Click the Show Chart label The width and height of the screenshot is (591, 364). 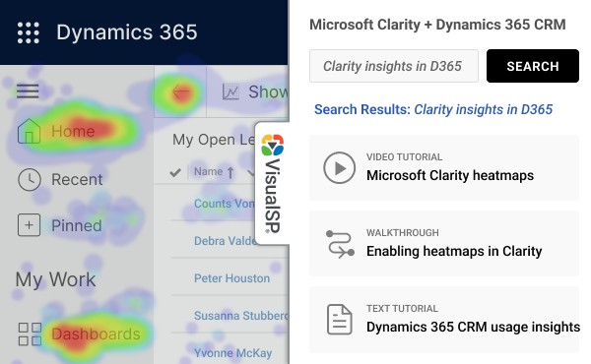pyautogui.click(x=268, y=91)
